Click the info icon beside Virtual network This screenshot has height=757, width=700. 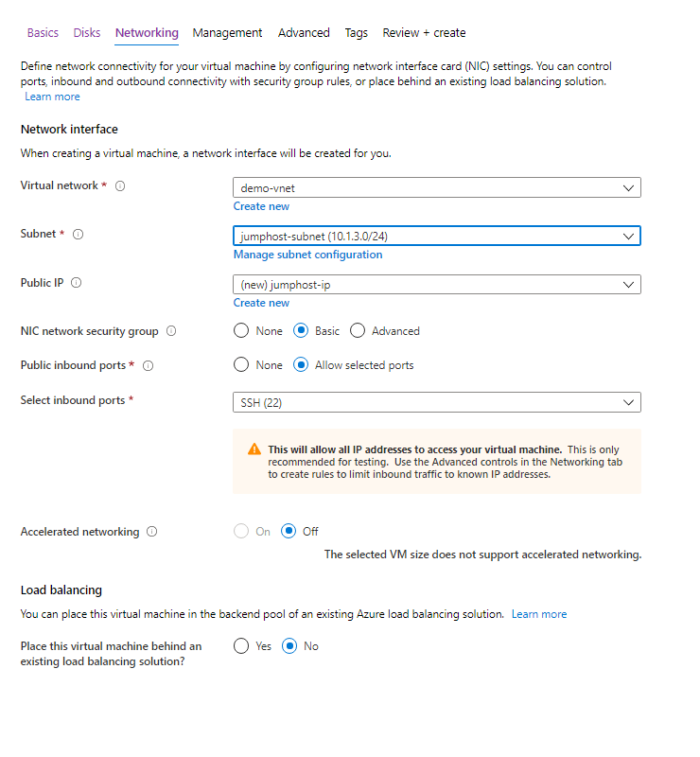coord(120,186)
